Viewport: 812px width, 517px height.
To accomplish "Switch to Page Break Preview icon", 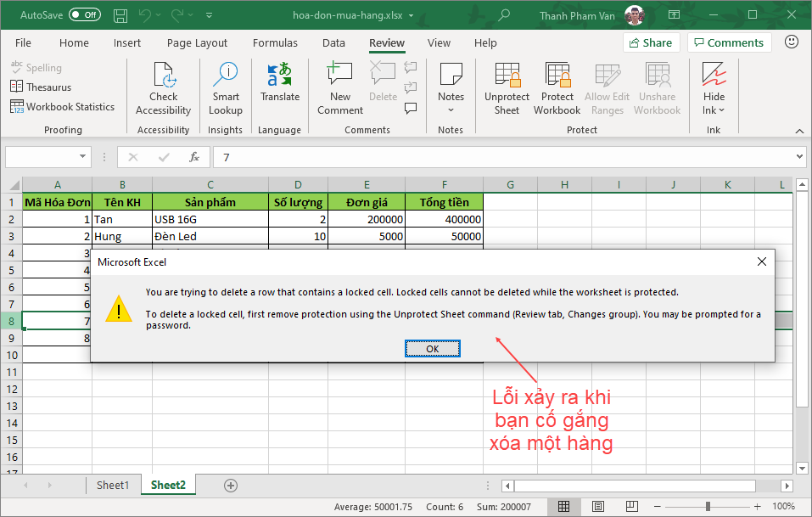I will pyautogui.click(x=631, y=506).
